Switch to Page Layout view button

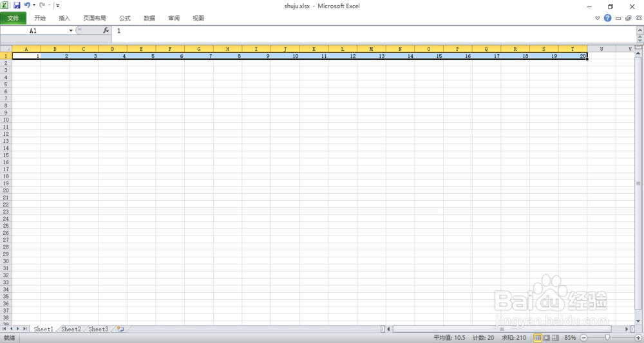click(547, 338)
